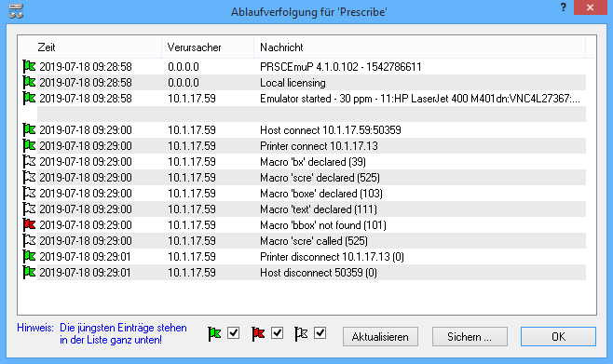
Task: Click red flag of Macro 'bbox' not found row
Action: point(29,224)
